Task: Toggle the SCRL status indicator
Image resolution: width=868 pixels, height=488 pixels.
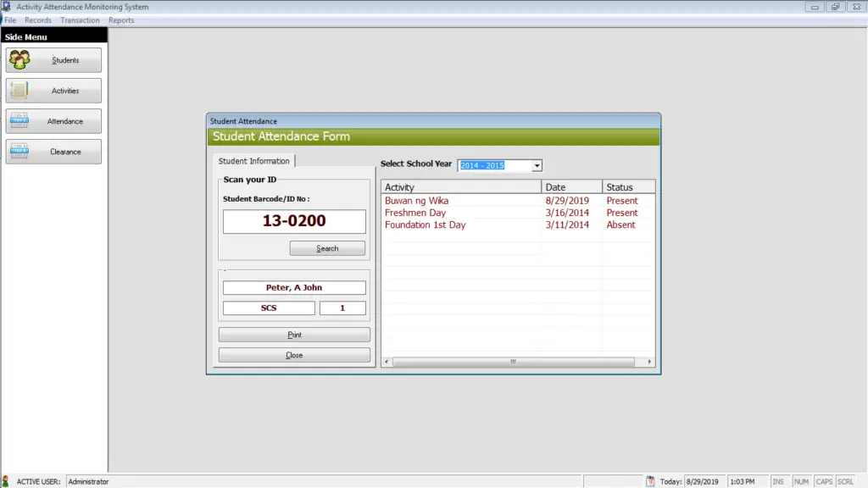Action: pos(847,480)
